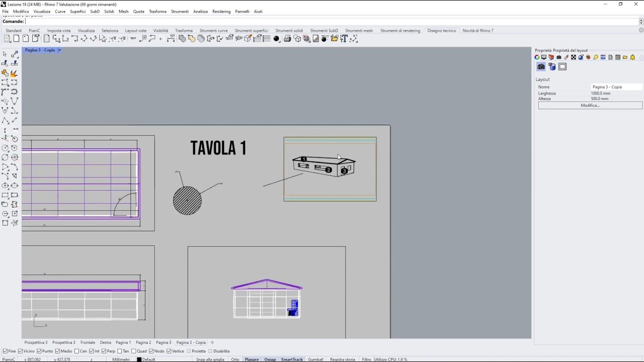This screenshot has width=644, height=362.
Task: Open the Pagina 3 - Copia viewport title dropdown
Action: coord(59,50)
